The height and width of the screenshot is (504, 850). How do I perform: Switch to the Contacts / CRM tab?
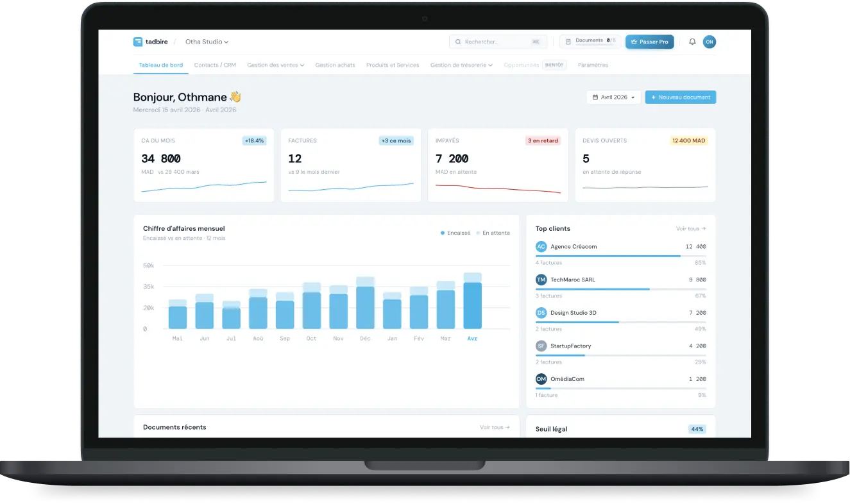pos(215,65)
